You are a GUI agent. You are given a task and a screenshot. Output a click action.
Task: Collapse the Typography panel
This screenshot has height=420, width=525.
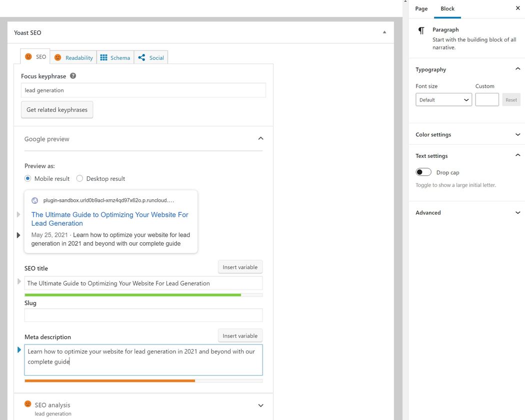(x=517, y=69)
